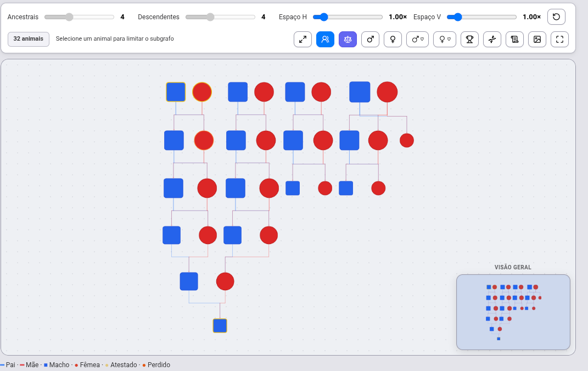The width and height of the screenshot is (588, 371).
Task: Click the male symbol filter icon
Action: tap(370, 39)
